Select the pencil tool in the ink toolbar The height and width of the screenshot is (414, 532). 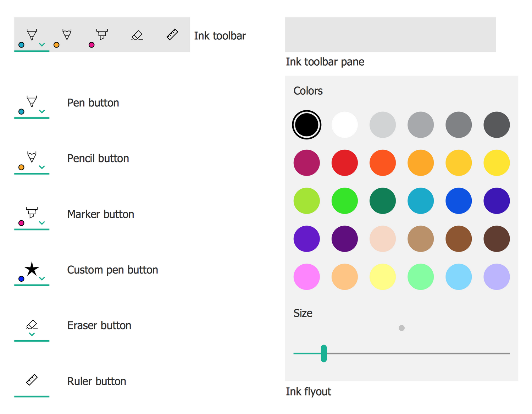[x=67, y=35]
